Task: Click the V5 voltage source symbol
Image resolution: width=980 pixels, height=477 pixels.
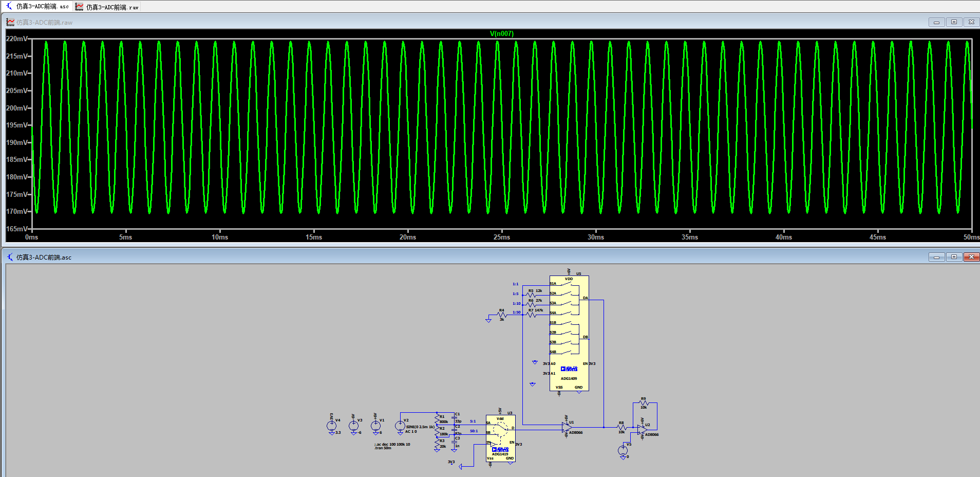Action: pos(623,450)
